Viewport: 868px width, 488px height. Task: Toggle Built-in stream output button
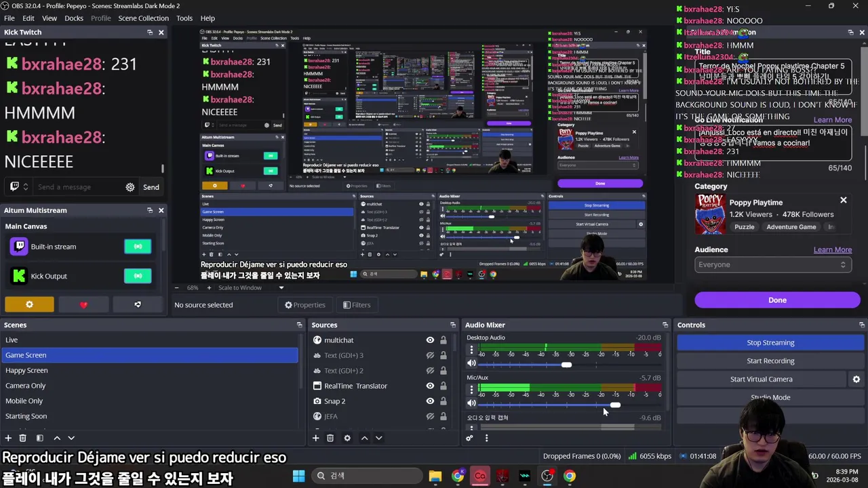[138, 247]
